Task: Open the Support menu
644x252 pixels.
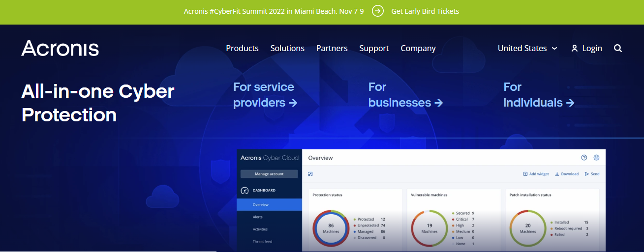Action: coord(374,48)
